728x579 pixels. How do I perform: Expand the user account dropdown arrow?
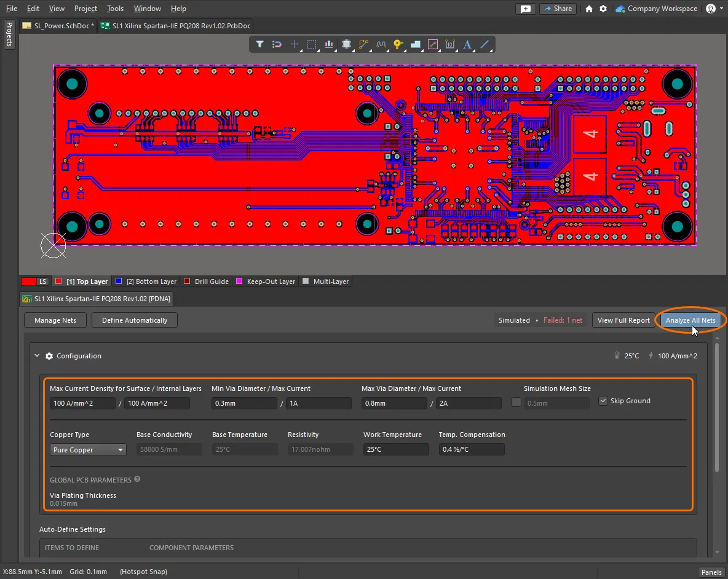(x=722, y=9)
